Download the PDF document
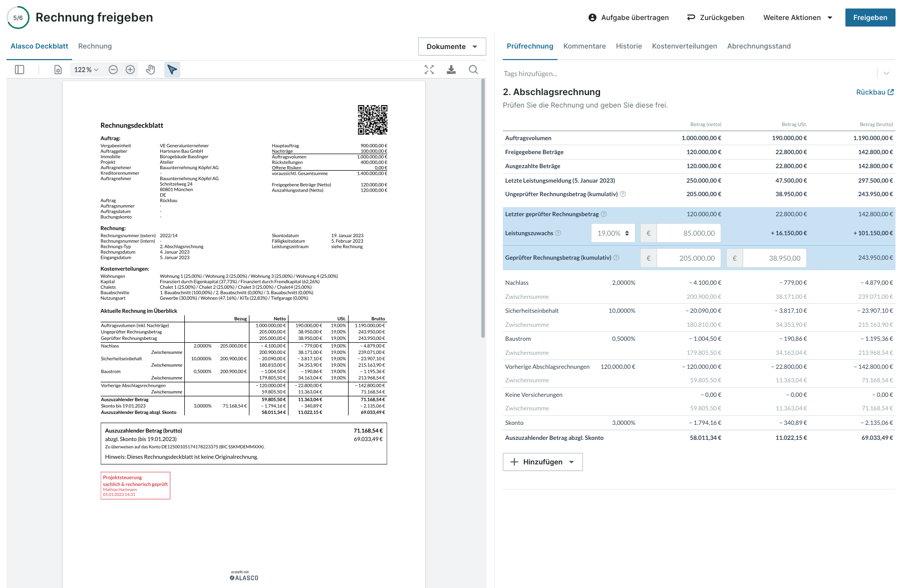Viewport: 902px width, 588px height. point(451,70)
